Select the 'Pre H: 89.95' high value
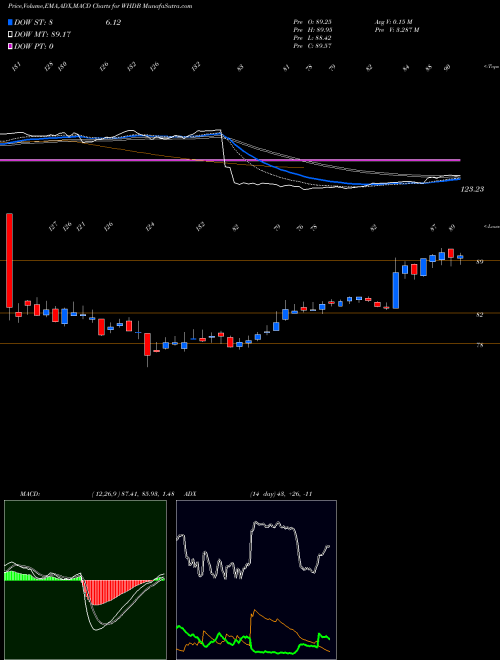 pyautogui.click(x=313, y=30)
